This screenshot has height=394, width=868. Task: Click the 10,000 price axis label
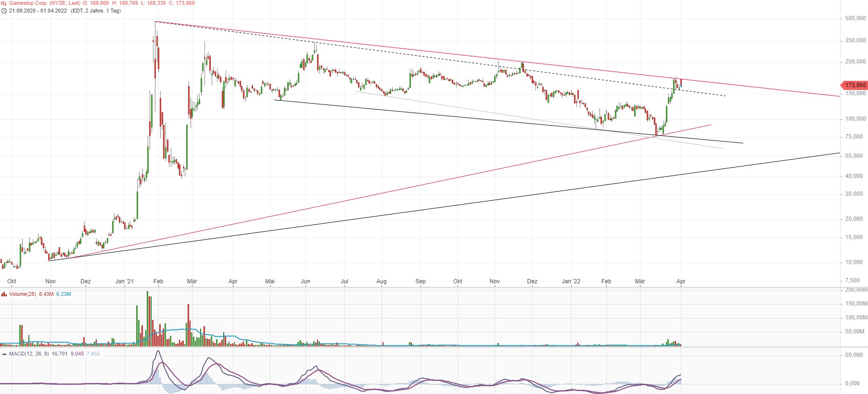coord(855,262)
